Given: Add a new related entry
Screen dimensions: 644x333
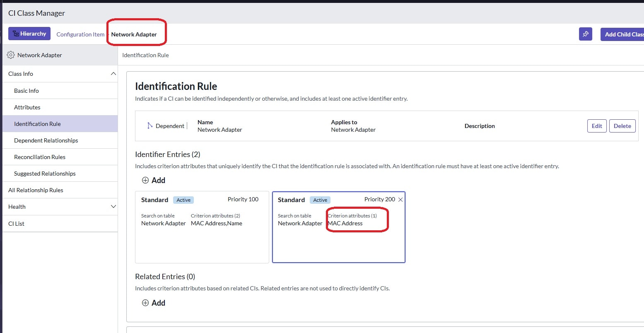Looking at the screenshot, I should tap(154, 303).
